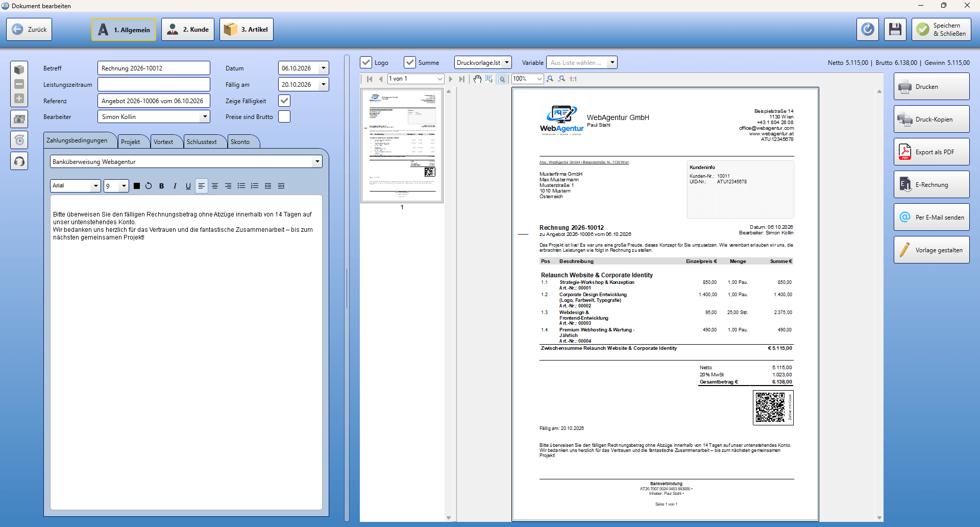The image size is (980, 527).
Task: Insert a bulleted list in the editor
Action: (x=241, y=186)
